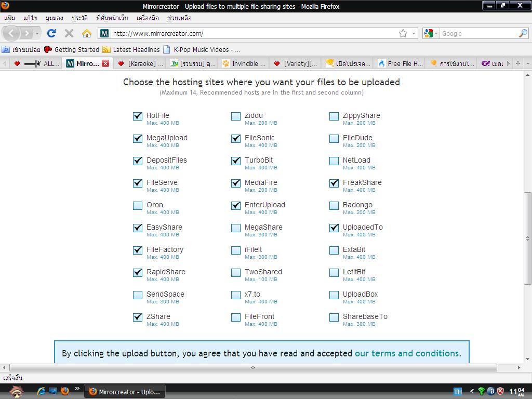This screenshot has height=399, width=532.
Task: Open back/forward history dropdown arrow
Action: click(x=37, y=33)
